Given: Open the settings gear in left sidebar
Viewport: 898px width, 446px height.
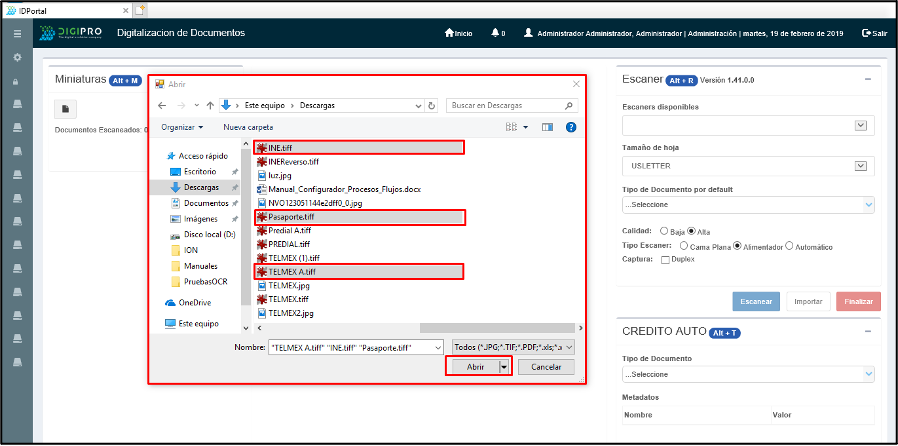Looking at the screenshot, I should coord(17,57).
